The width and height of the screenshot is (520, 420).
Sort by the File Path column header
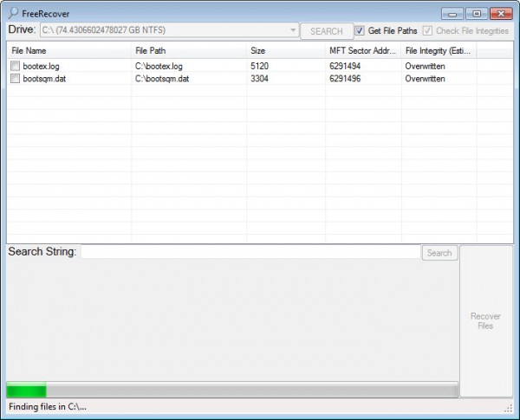188,50
